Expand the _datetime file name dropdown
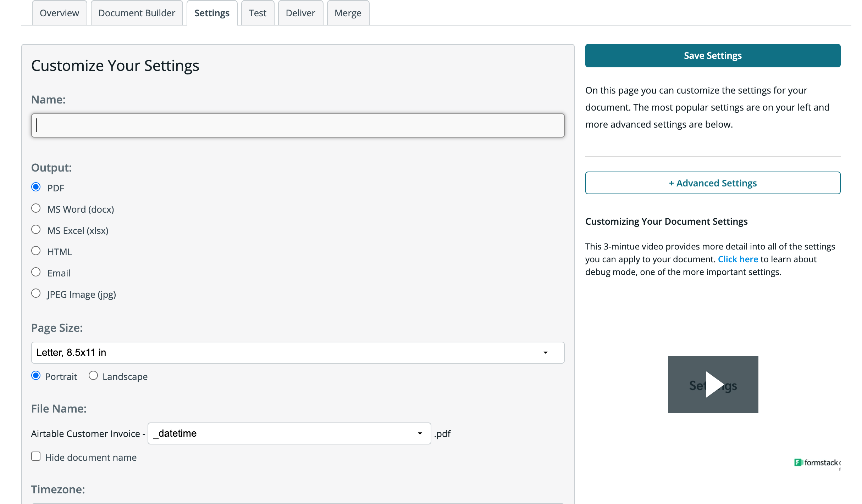This screenshot has height=504, width=862. pyautogui.click(x=289, y=433)
